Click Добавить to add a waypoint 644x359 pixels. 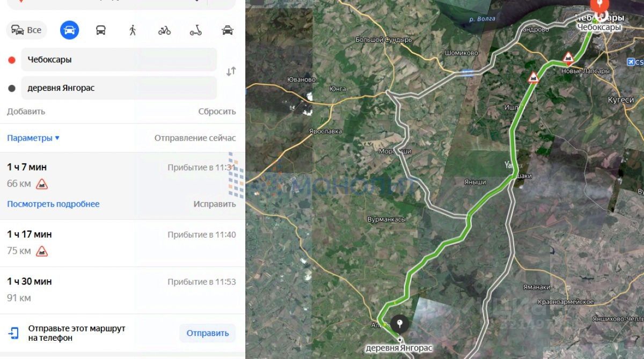tap(26, 112)
